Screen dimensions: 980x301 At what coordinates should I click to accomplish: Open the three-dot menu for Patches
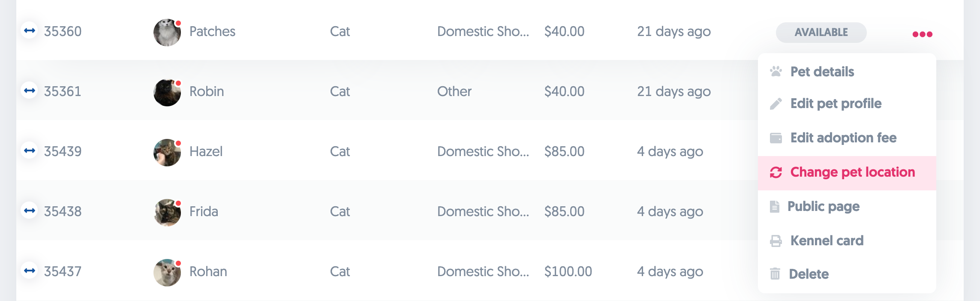point(922,34)
